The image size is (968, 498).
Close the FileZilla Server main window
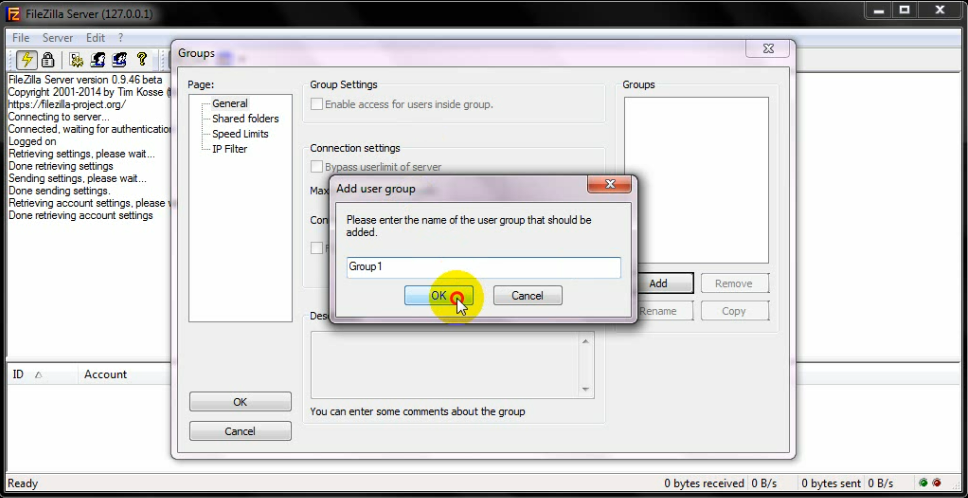click(940, 10)
